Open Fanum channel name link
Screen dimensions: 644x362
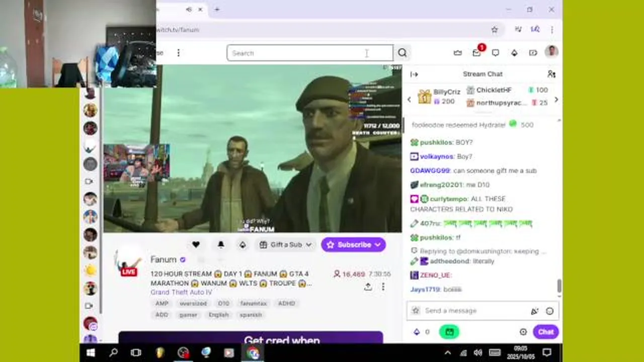[x=164, y=259]
